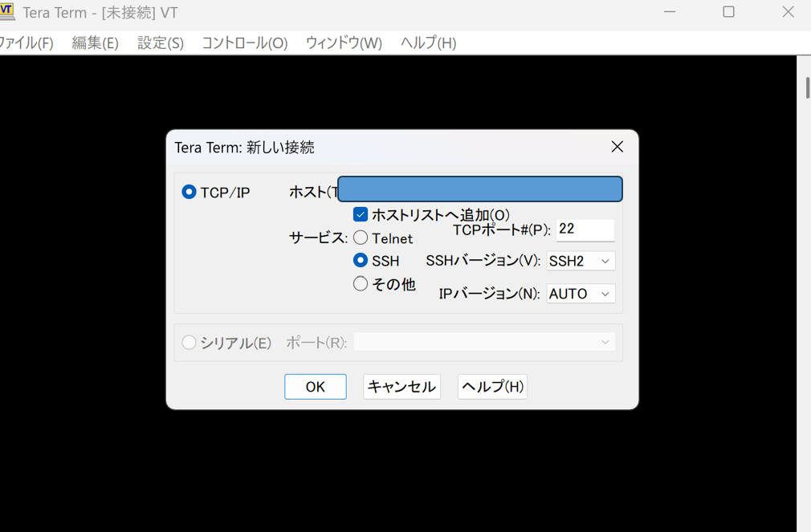Open the コントロール(O) menu
The height and width of the screenshot is (532, 811).
[x=245, y=43]
